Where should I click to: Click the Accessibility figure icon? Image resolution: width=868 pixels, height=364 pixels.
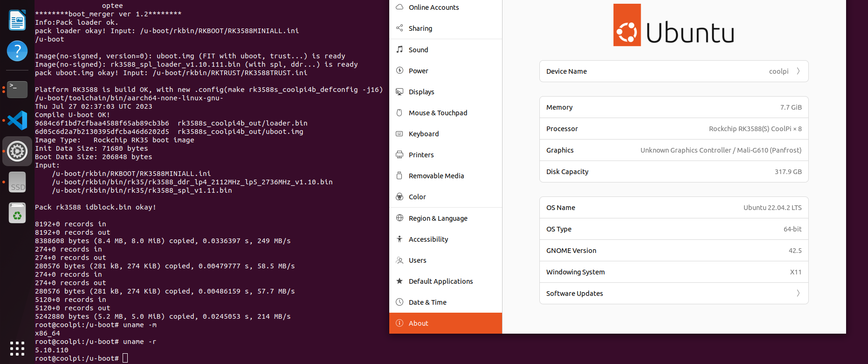pyautogui.click(x=400, y=239)
